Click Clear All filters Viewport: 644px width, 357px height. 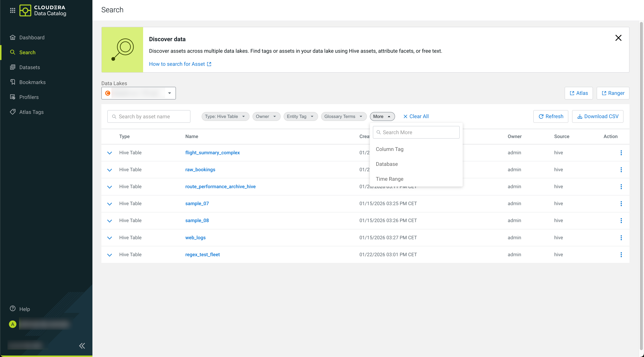click(x=416, y=116)
